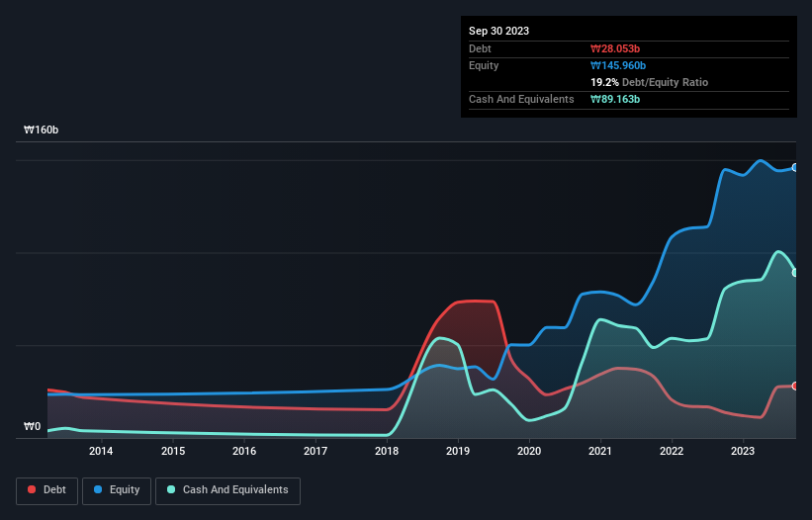Click the ₩89.163b cash value

615,99
